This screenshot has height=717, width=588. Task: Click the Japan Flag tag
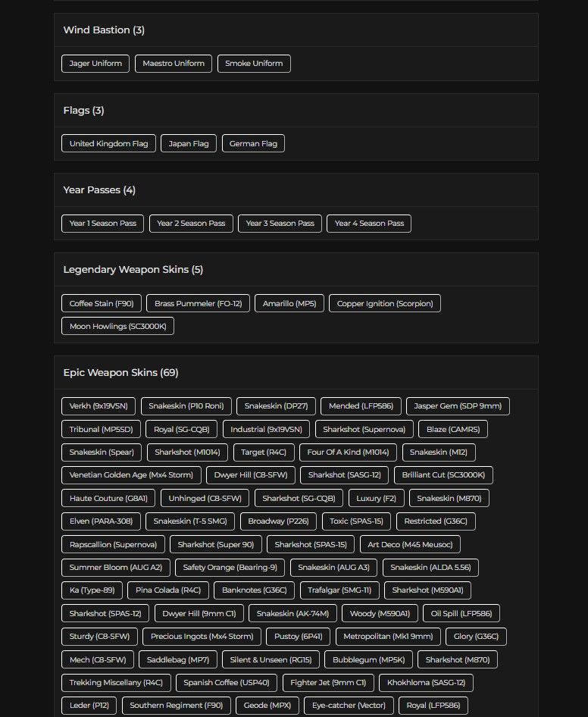click(189, 143)
